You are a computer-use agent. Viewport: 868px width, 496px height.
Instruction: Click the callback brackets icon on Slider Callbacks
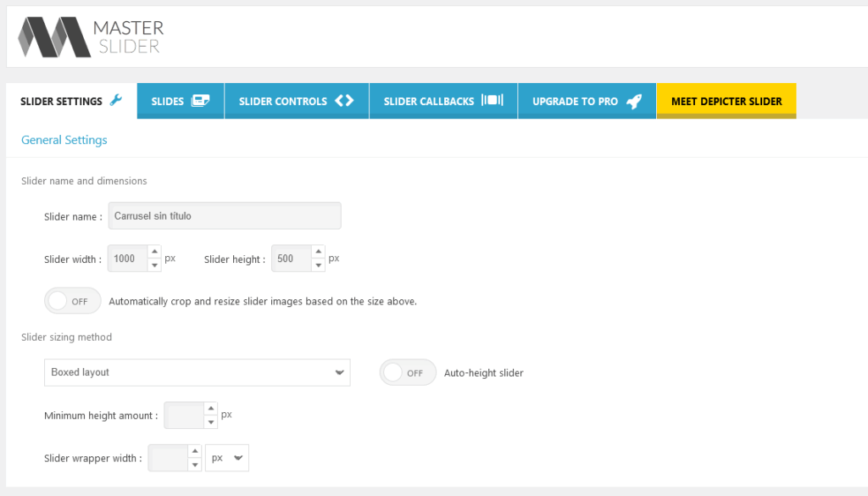coord(493,99)
